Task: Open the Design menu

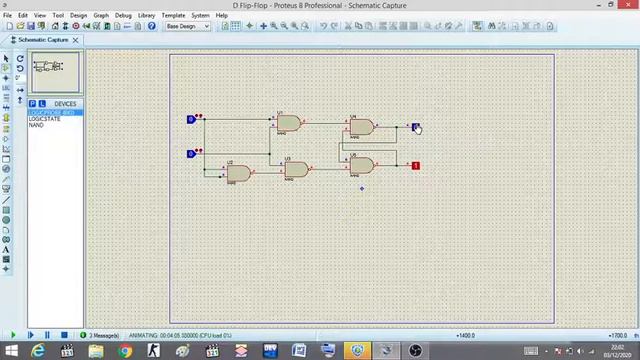Action: [x=78, y=16]
